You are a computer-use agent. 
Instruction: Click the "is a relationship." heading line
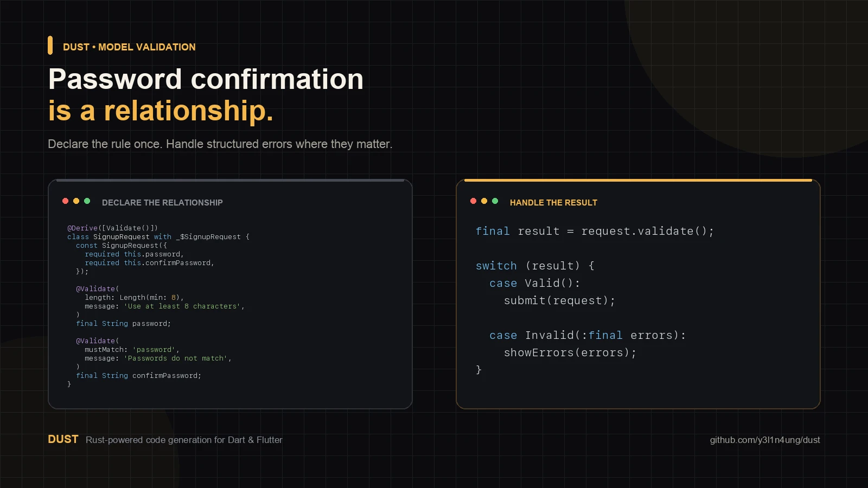click(161, 111)
